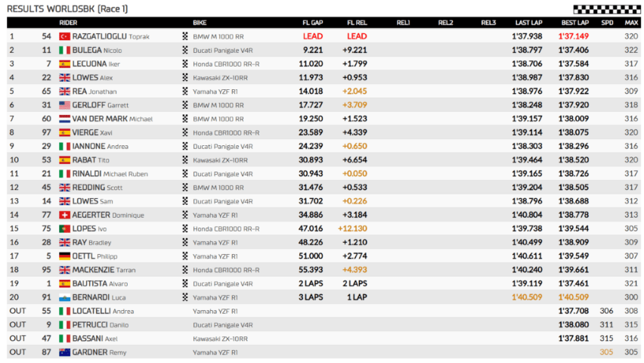Click the Swiss flag beside AEGERTER
The image size is (644, 363).
(x=64, y=215)
